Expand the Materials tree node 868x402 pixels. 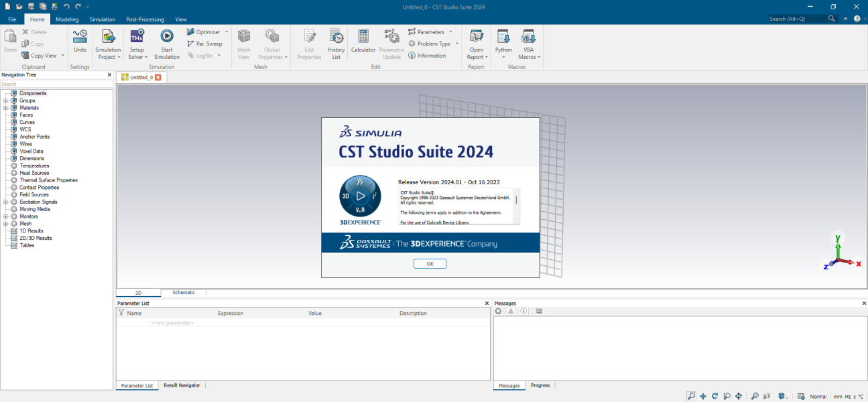pos(5,108)
